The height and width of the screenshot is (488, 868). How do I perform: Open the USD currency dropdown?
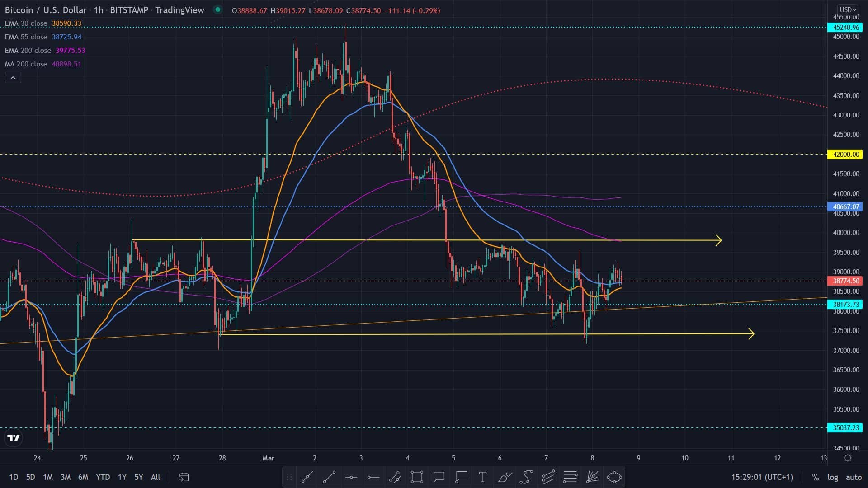(848, 9)
